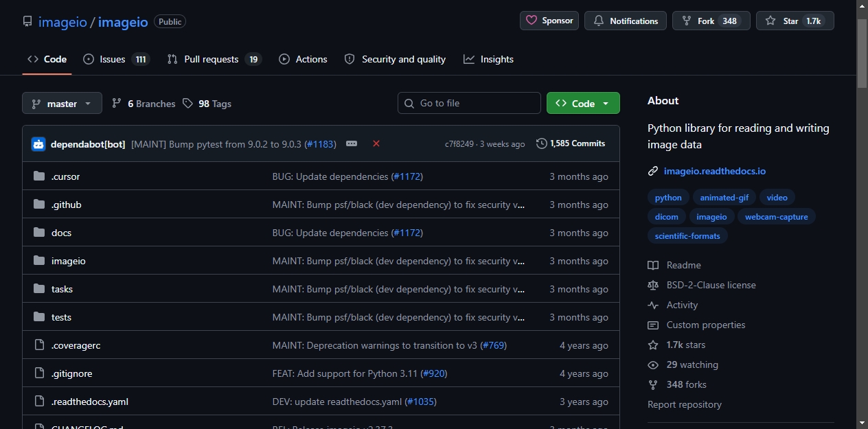
Task: Click the .github folder icon
Action: click(x=39, y=205)
